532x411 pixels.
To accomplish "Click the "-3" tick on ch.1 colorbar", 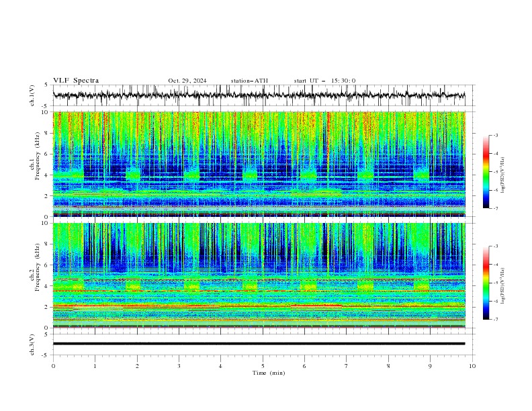I will 495,135.
